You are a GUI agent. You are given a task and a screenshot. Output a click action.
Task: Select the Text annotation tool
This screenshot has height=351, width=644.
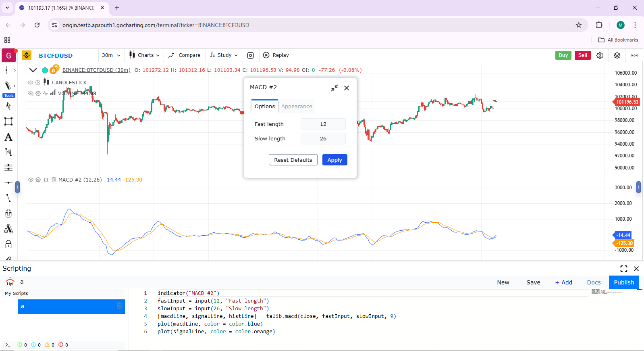pos(8,137)
